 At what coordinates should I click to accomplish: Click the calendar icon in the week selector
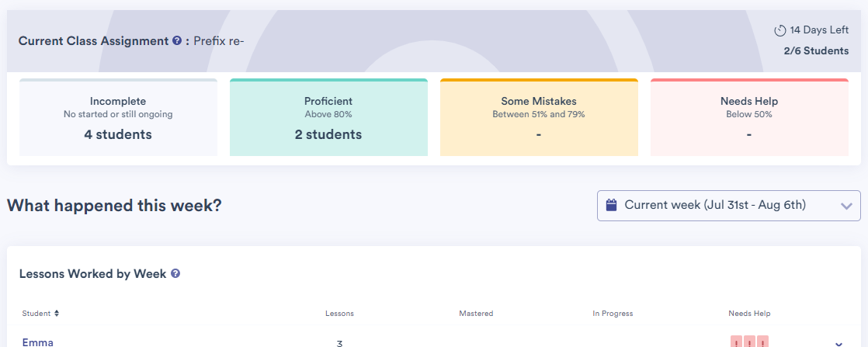[x=611, y=205]
